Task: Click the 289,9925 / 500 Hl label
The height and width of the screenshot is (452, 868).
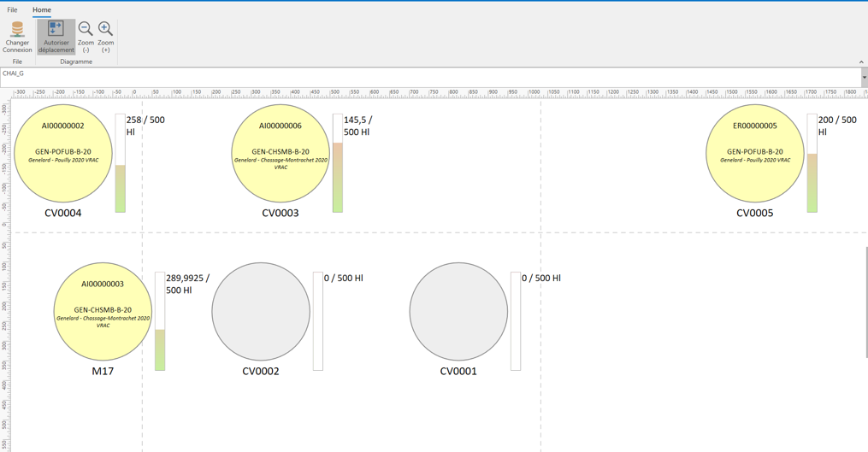Action: (187, 284)
